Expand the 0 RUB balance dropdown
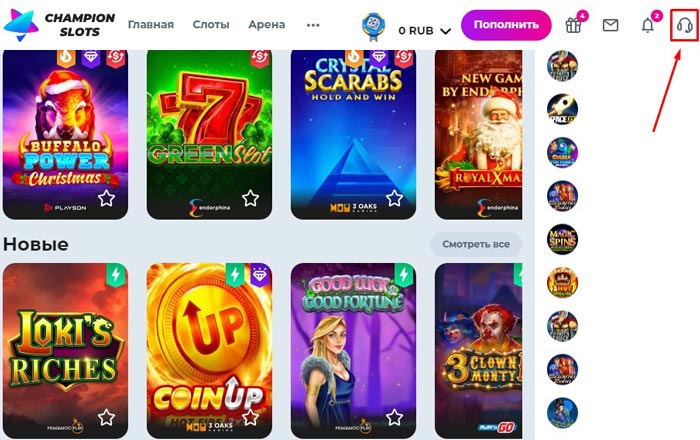Screen dimensions: 700x440 424,31
